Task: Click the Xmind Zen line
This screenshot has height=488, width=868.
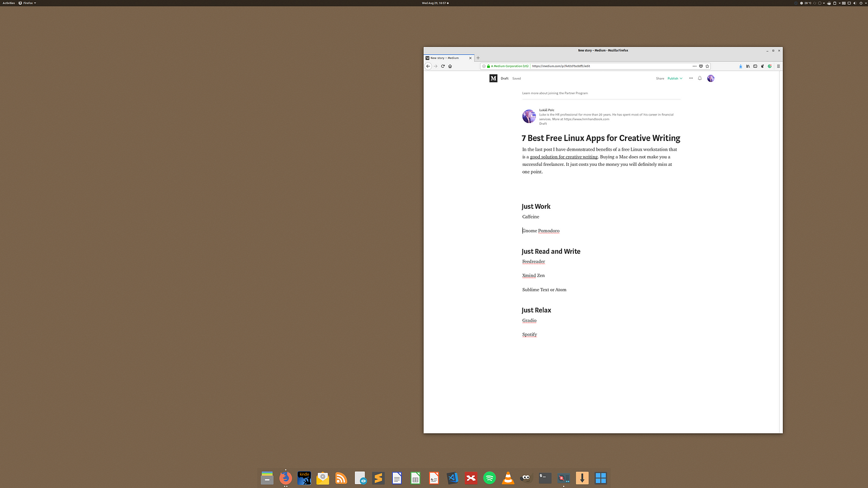Action: click(533, 276)
